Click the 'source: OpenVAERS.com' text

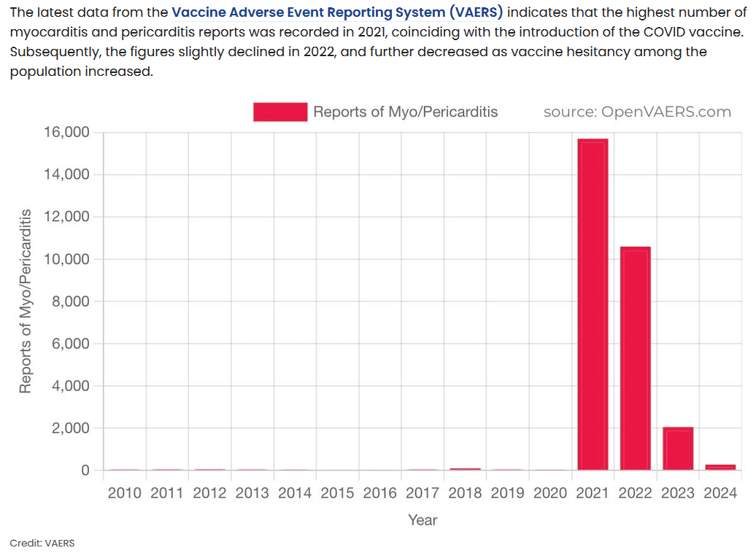click(637, 112)
